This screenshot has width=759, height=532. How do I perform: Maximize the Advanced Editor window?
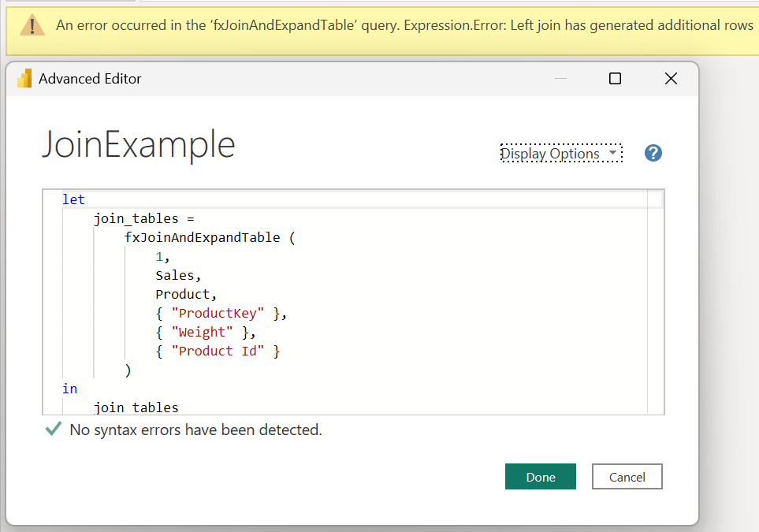[616, 79]
